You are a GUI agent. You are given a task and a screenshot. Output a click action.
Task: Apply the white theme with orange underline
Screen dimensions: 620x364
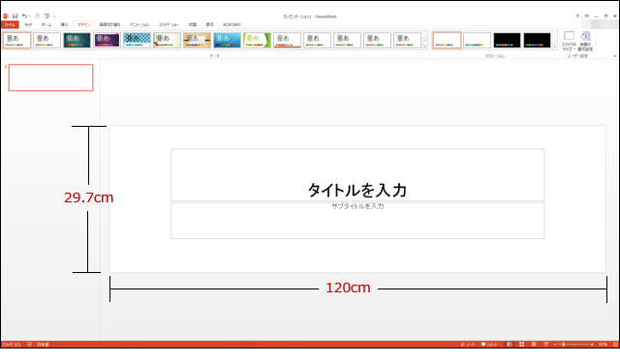pyautogui.click(x=287, y=41)
